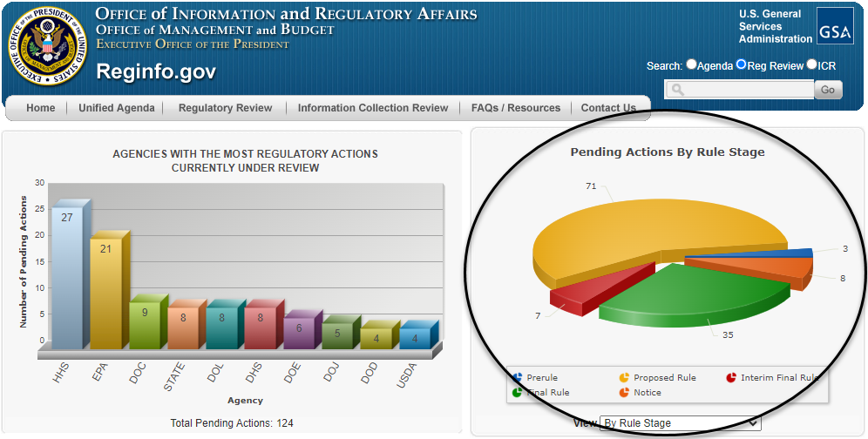
Task: Click the magnifier icon in search box
Action: 677,90
